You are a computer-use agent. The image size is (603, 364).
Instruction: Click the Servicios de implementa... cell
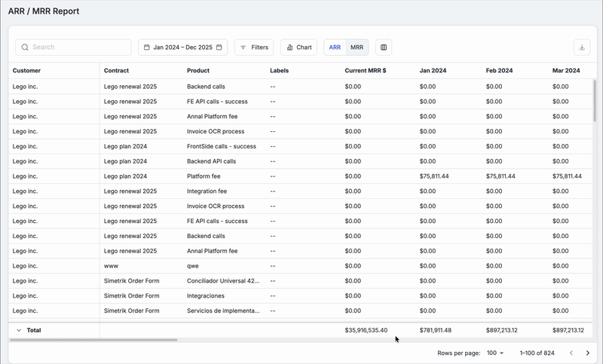coord(223,310)
